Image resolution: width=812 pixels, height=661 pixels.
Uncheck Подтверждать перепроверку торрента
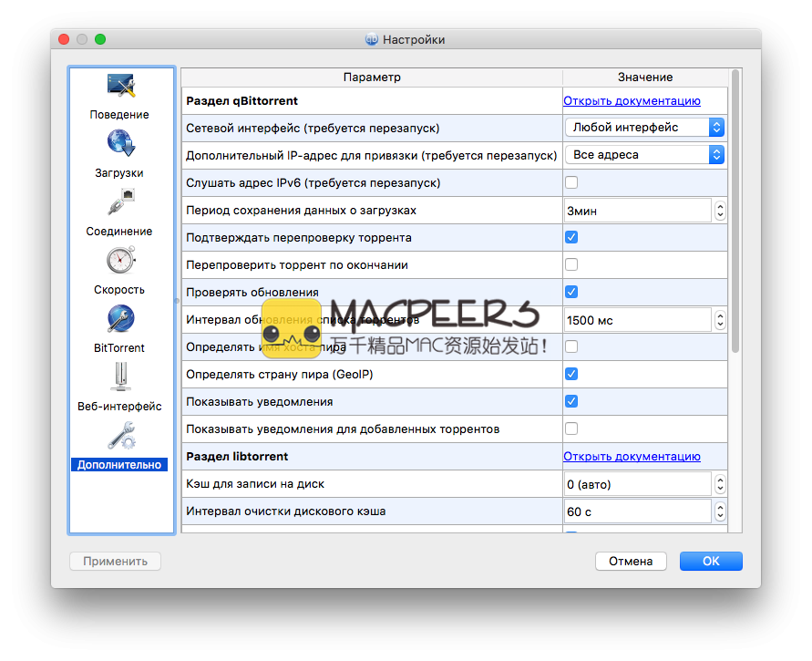coord(571,237)
